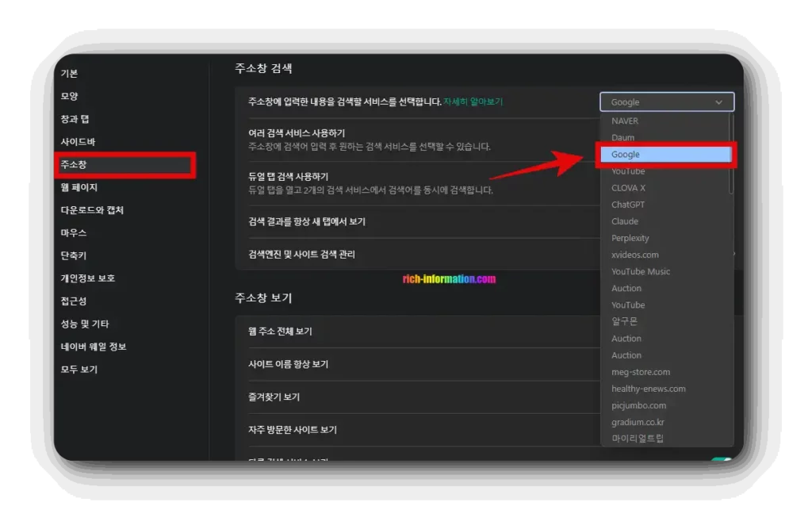812x529 pixels.
Task: Open the 단축키 settings section
Action: click(74, 256)
